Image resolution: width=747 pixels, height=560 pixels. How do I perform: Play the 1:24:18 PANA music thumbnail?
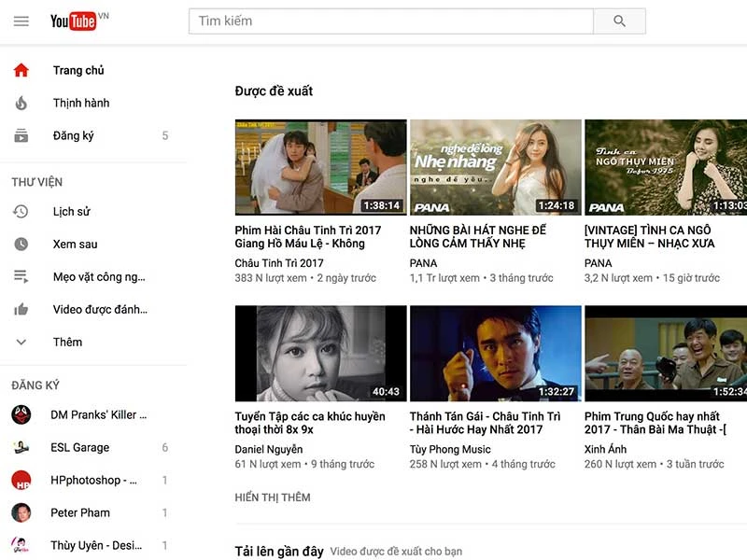[x=495, y=167]
